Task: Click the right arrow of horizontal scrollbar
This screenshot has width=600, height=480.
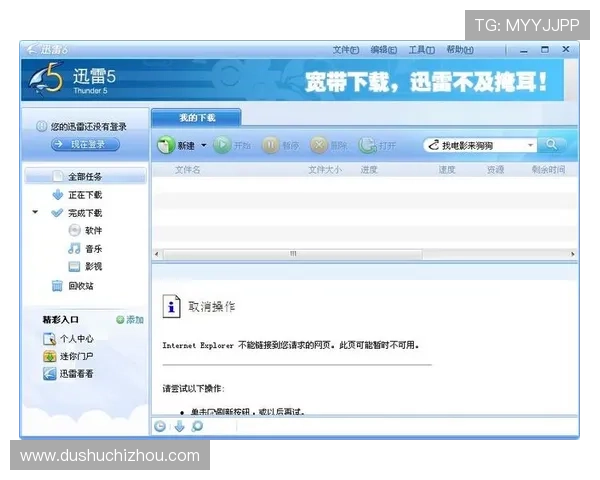Action: (x=572, y=254)
